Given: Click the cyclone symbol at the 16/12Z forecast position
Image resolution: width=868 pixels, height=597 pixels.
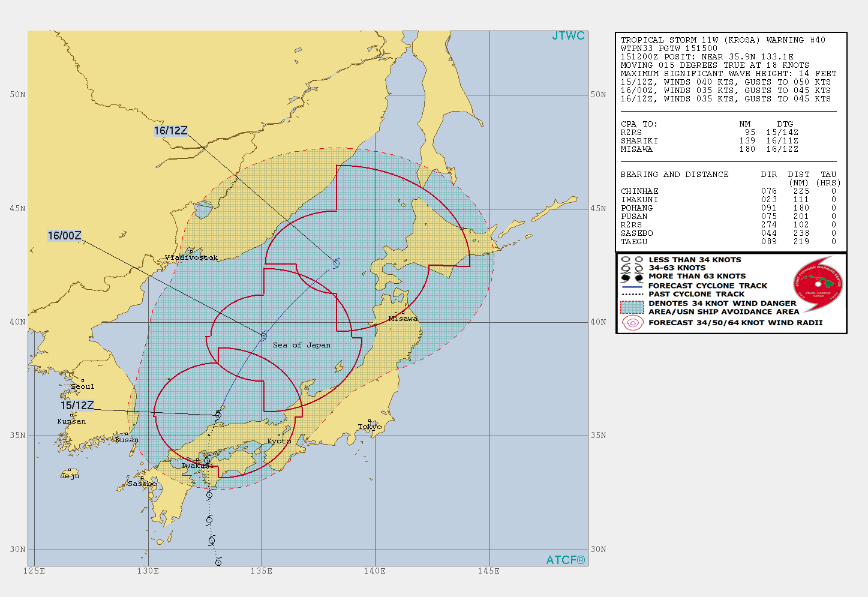Looking at the screenshot, I should (337, 263).
